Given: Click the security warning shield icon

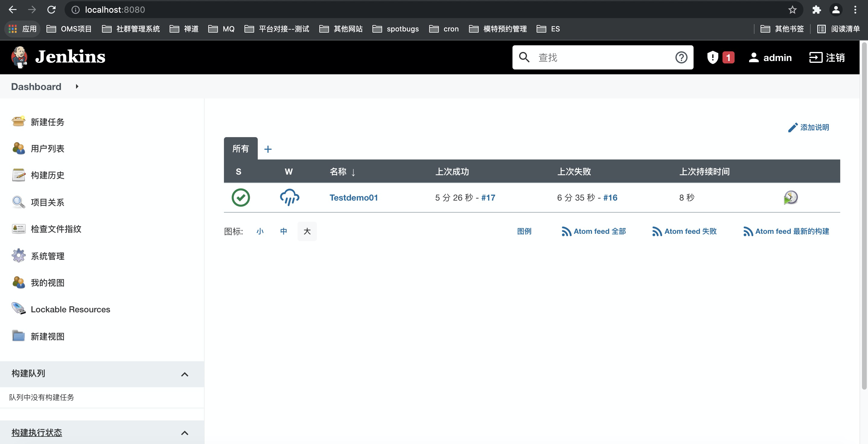Looking at the screenshot, I should [x=712, y=57].
